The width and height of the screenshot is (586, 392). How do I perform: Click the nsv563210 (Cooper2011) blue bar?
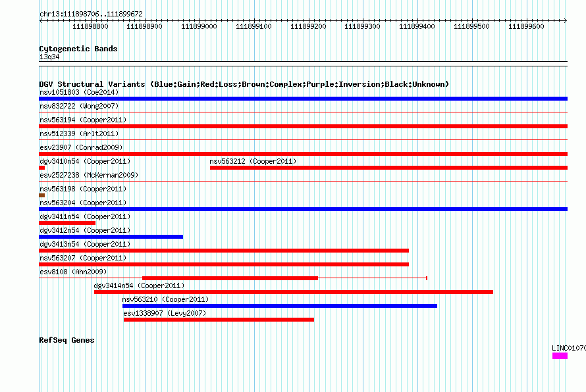(280, 306)
